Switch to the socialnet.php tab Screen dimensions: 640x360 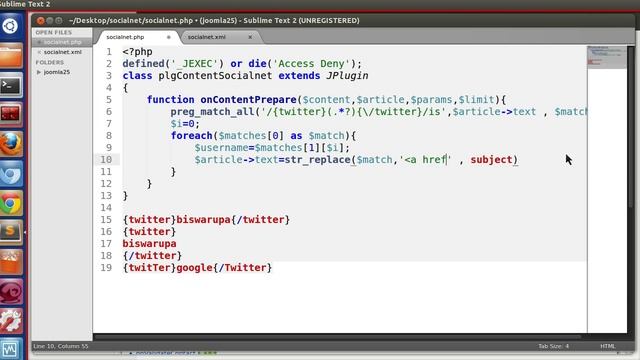click(x=125, y=37)
